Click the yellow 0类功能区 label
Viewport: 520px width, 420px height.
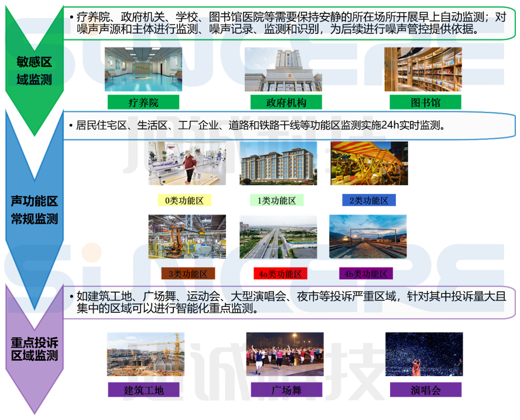184,200
